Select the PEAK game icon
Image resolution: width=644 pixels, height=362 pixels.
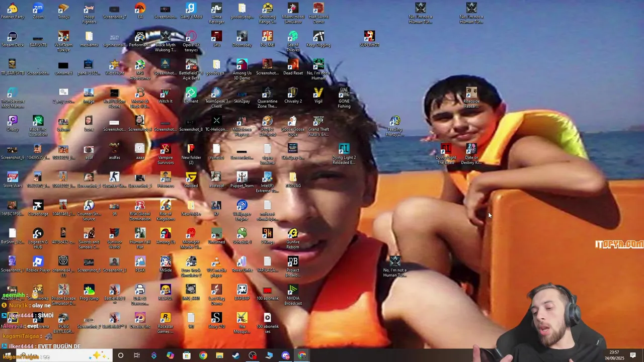140,264
